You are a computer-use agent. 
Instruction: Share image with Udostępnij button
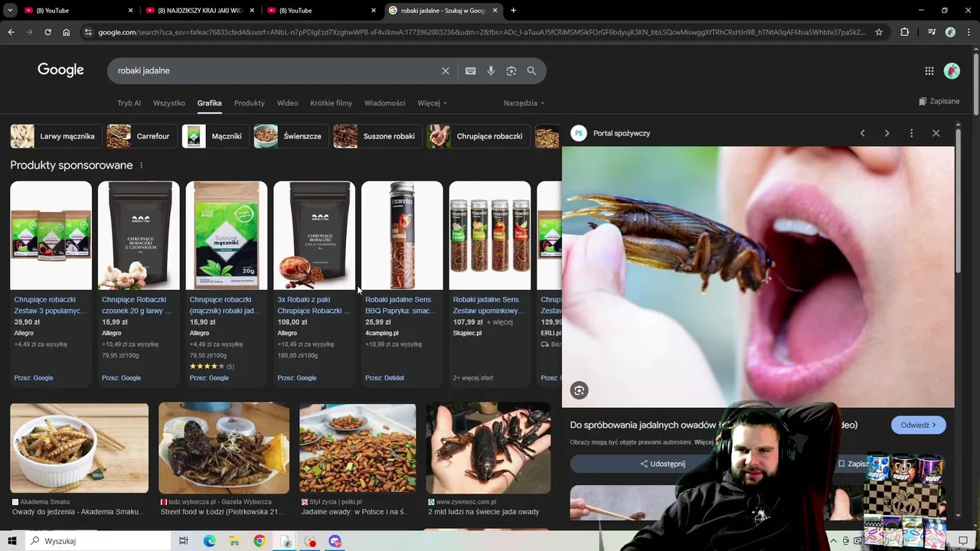coord(662,464)
